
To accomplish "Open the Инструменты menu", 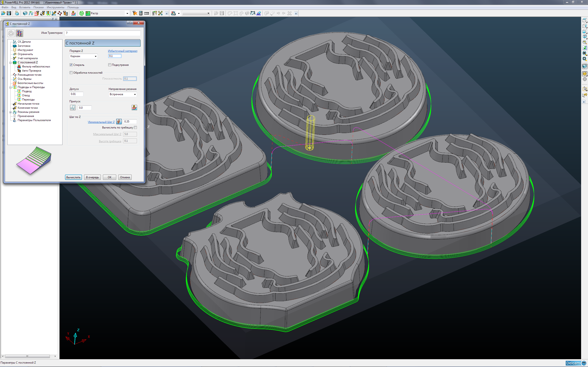I will (x=55, y=7).
